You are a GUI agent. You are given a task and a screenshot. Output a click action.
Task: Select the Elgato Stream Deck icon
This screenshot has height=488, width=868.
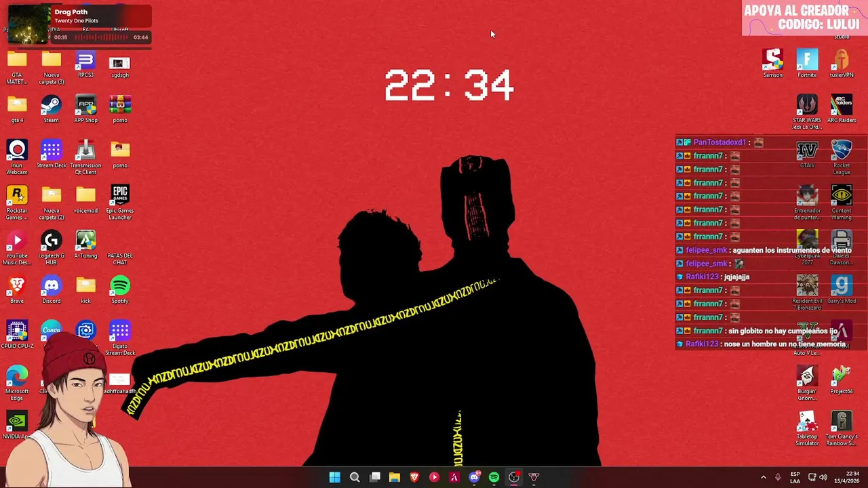click(x=120, y=338)
